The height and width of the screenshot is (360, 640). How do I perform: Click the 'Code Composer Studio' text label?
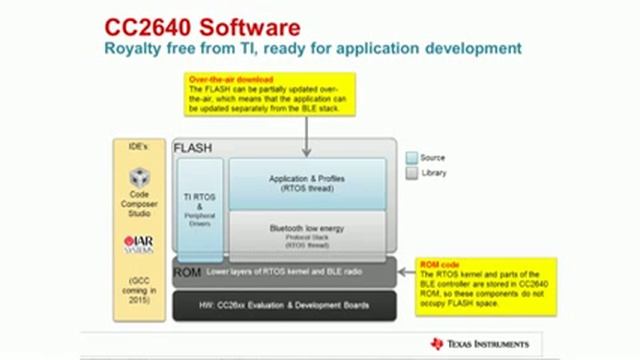click(139, 204)
